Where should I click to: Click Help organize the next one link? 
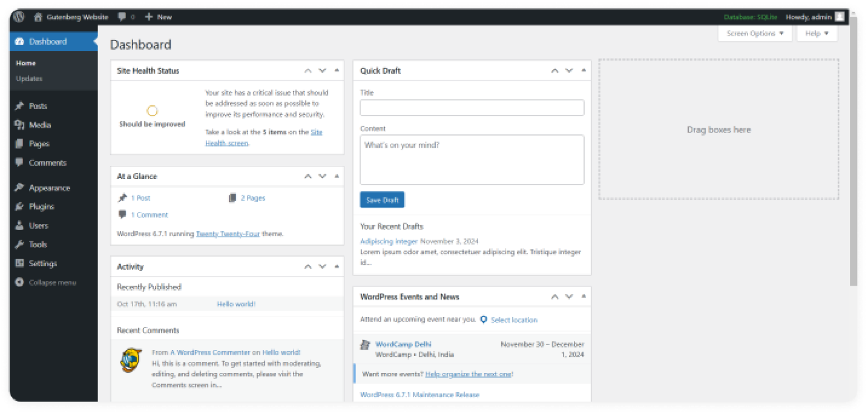pyautogui.click(x=469, y=374)
